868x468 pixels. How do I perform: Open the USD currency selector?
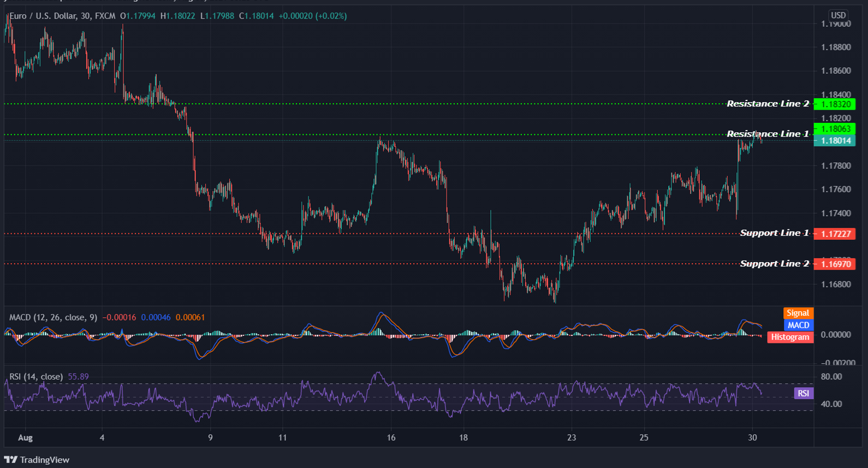[838, 15]
